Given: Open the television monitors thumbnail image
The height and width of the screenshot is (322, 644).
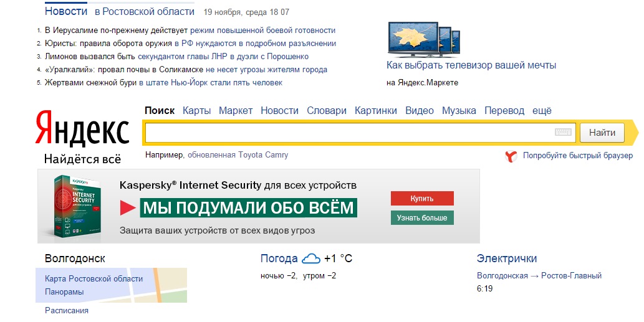Looking at the screenshot, I should [424, 39].
